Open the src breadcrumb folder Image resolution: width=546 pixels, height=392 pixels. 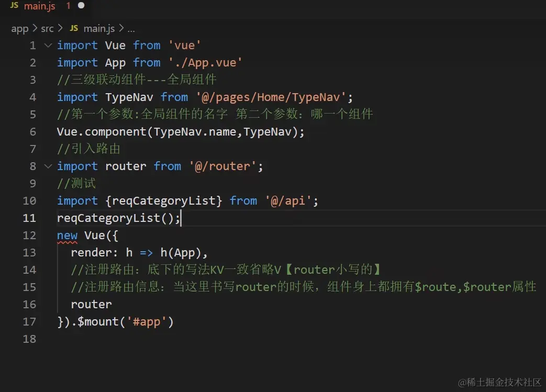pyautogui.click(x=47, y=29)
